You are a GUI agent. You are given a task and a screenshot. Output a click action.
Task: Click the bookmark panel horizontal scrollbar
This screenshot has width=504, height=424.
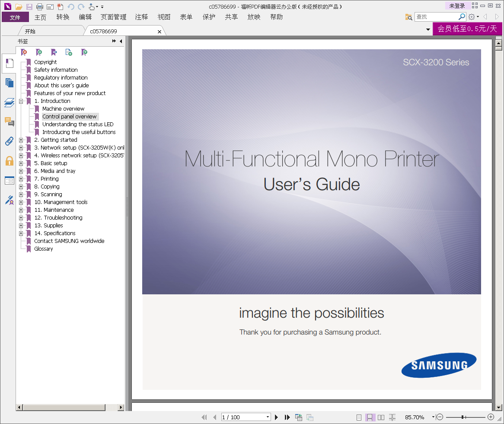64,407
